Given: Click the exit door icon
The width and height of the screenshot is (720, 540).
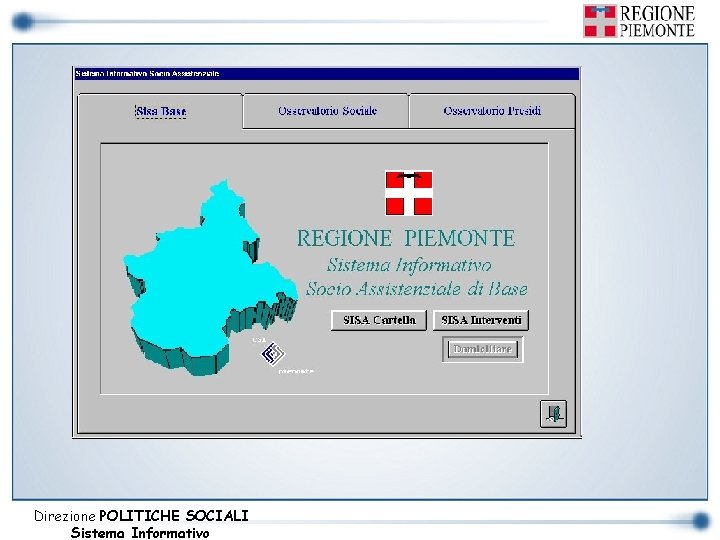Looking at the screenshot, I should coord(553,414).
